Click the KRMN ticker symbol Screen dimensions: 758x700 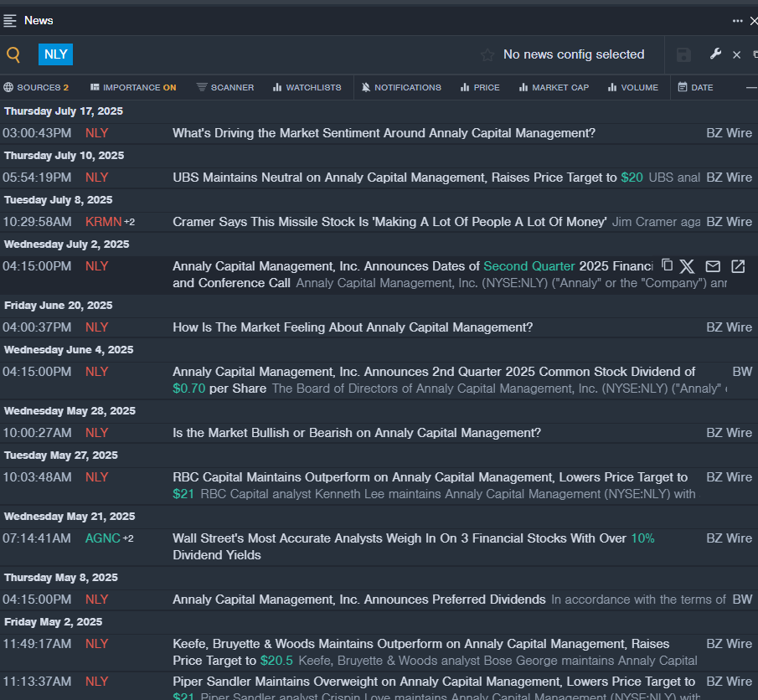tap(104, 222)
